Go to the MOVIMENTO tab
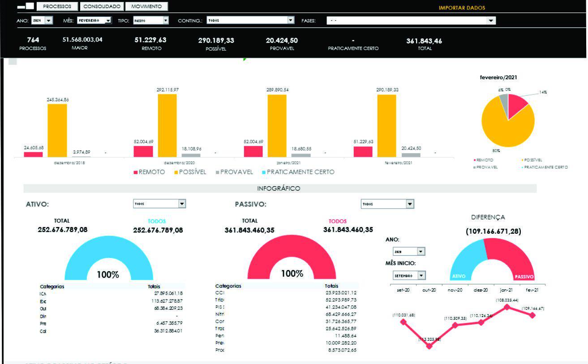 coord(146,7)
